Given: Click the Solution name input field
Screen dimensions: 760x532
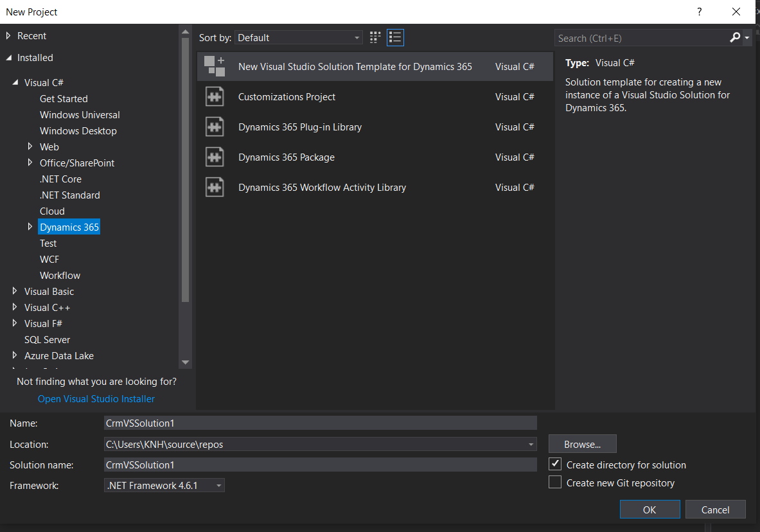Looking at the screenshot, I should [321, 465].
